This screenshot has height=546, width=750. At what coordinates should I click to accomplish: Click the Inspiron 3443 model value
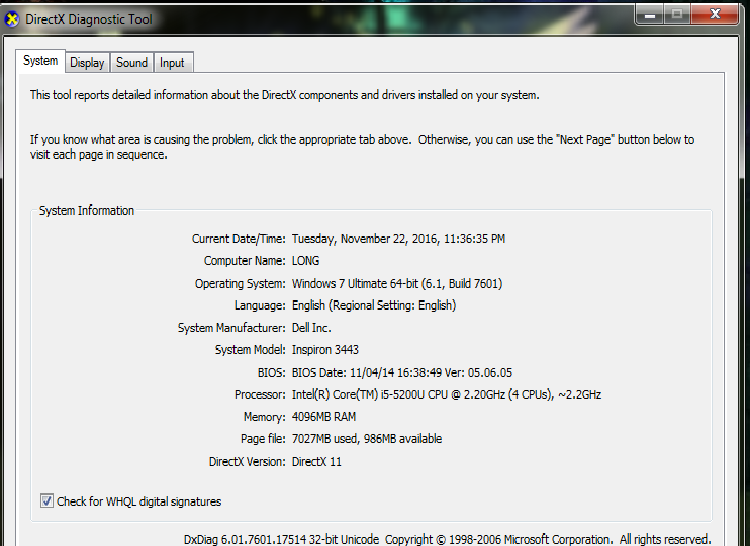pyautogui.click(x=325, y=350)
